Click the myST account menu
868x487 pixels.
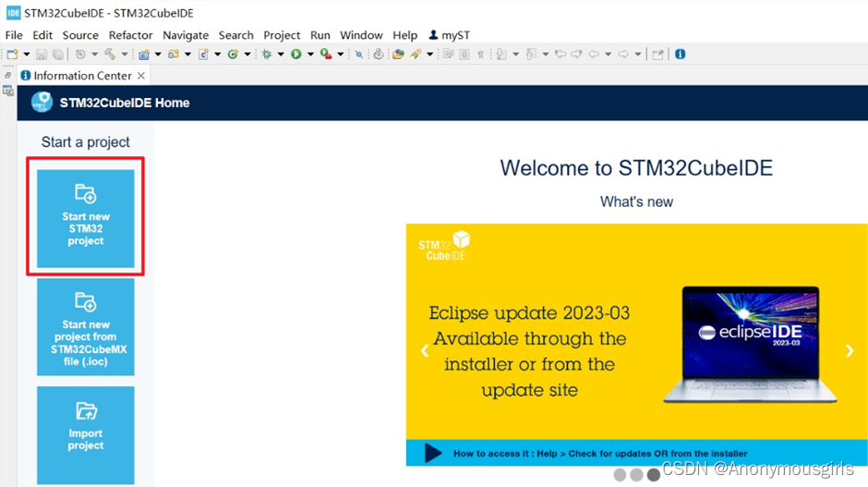tap(449, 35)
